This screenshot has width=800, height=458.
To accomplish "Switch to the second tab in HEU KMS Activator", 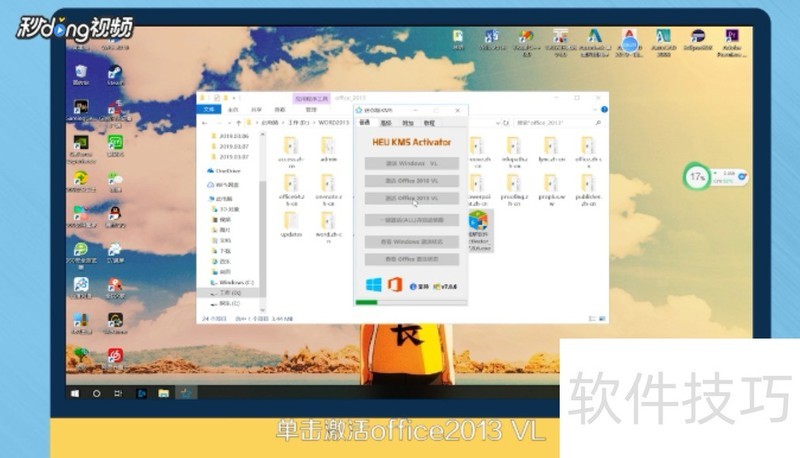I will point(386,123).
